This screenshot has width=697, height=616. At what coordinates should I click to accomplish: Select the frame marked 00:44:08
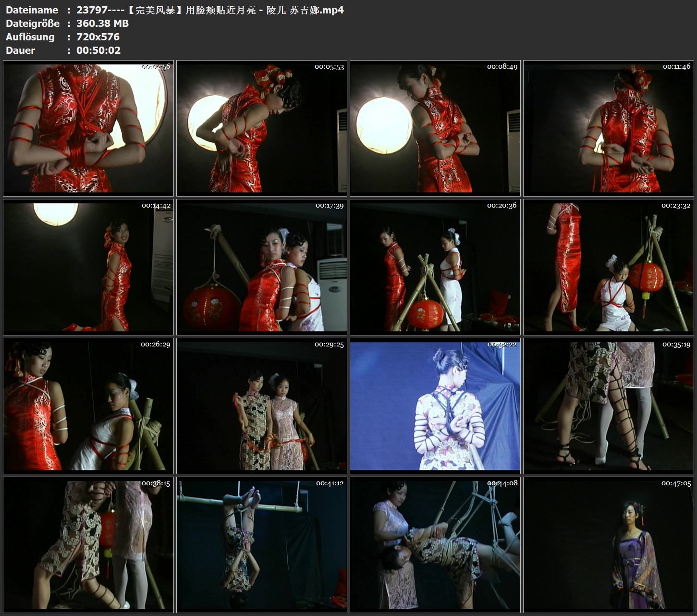[435, 544]
